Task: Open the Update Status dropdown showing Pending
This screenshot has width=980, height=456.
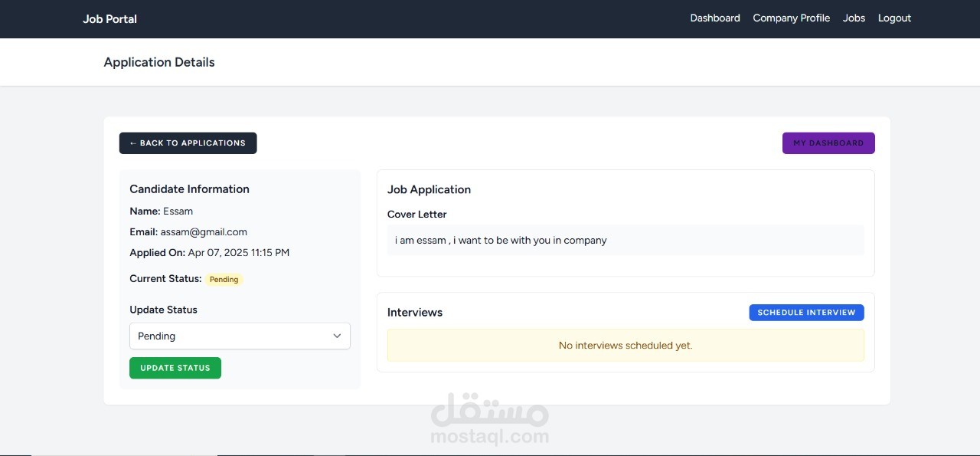Action: (240, 336)
